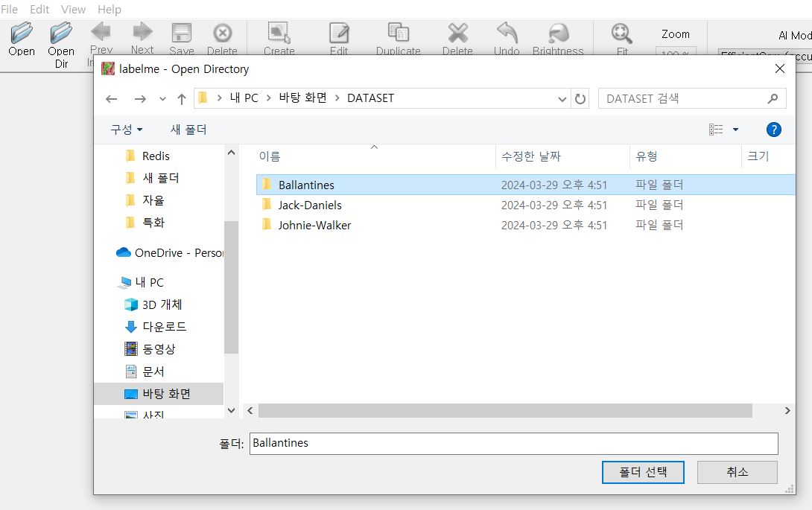Expand the chevron before 내 PC in path

[x=220, y=98]
